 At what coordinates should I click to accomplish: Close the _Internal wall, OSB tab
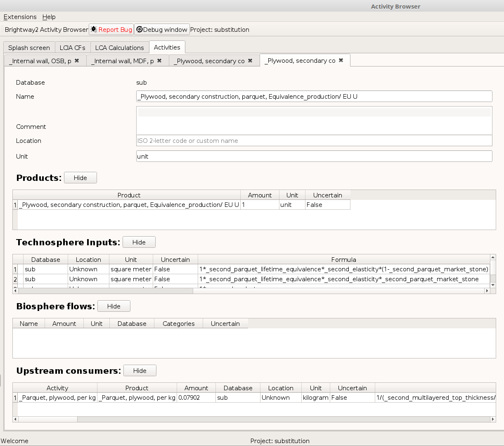click(77, 60)
